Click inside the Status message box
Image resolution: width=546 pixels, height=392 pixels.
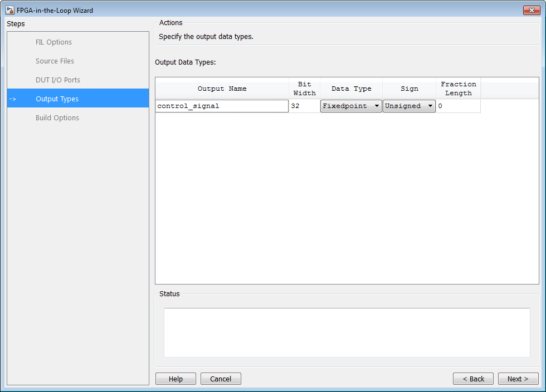(347, 332)
